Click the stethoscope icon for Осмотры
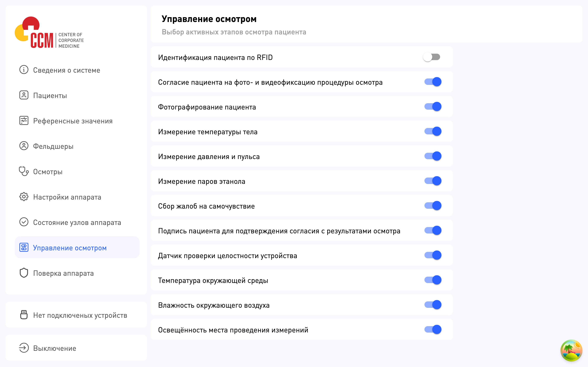This screenshot has height=367, width=588. 24,171
